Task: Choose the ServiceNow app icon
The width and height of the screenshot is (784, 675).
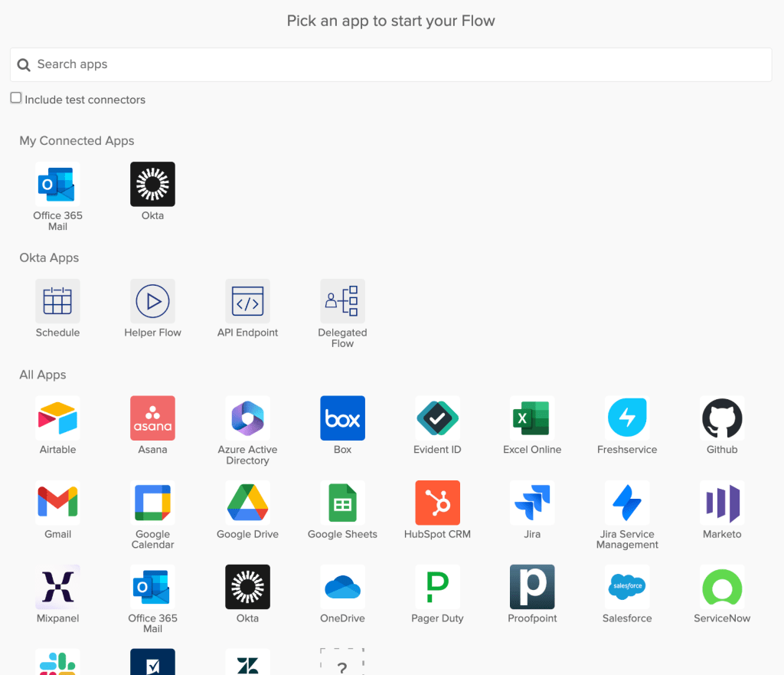Action: point(722,587)
